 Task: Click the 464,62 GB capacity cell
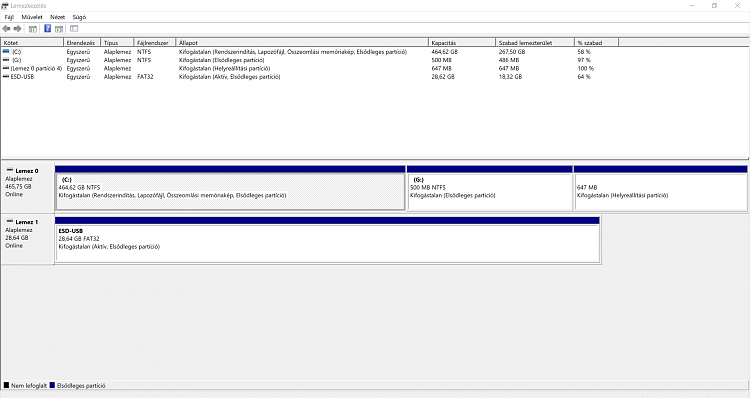[444, 52]
